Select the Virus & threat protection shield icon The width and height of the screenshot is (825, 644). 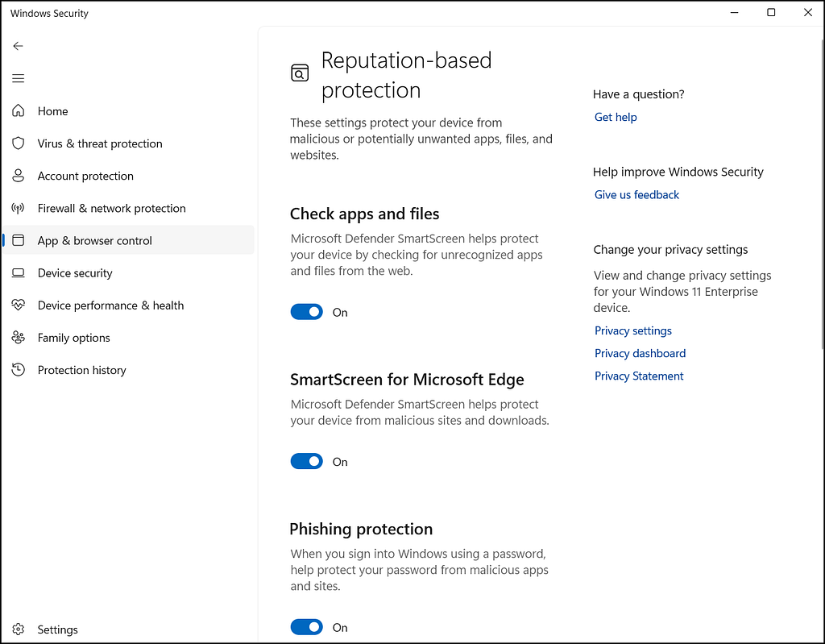click(x=18, y=143)
